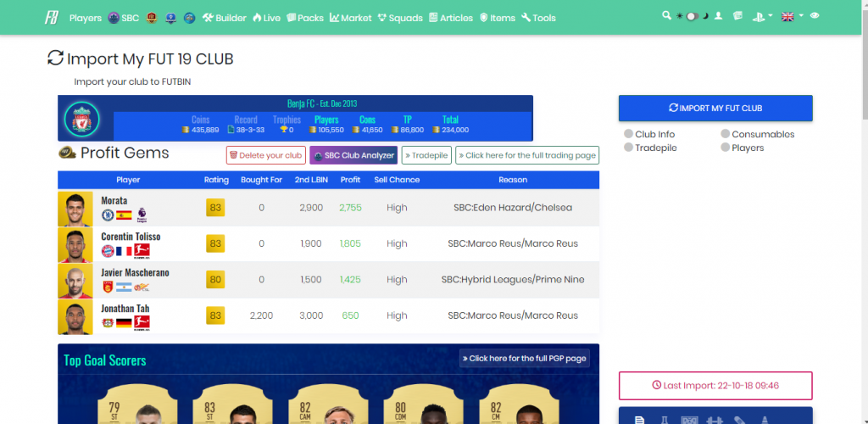The height and width of the screenshot is (424, 868).
Task: Open Morata's player portrait
Action: click(75, 208)
